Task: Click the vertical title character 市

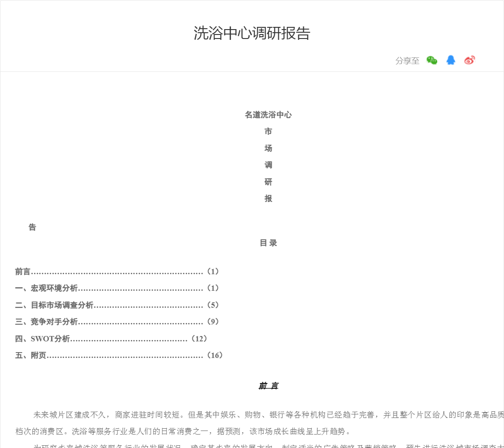Action: coord(268,131)
